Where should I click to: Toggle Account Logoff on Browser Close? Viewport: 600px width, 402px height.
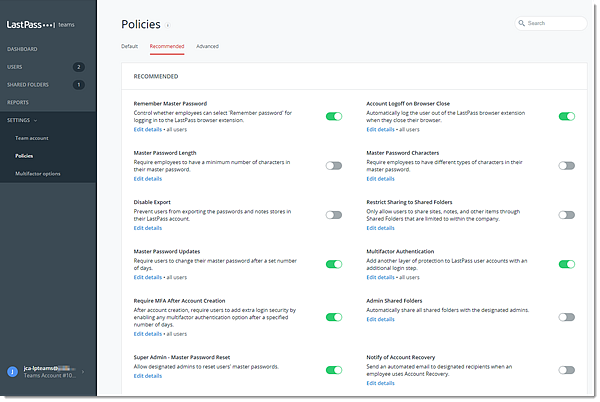[567, 116]
